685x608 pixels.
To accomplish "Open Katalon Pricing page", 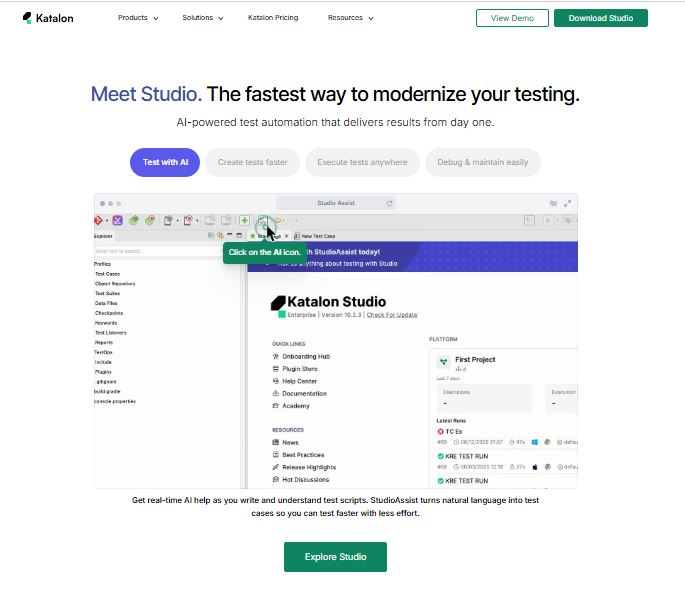I will [273, 18].
